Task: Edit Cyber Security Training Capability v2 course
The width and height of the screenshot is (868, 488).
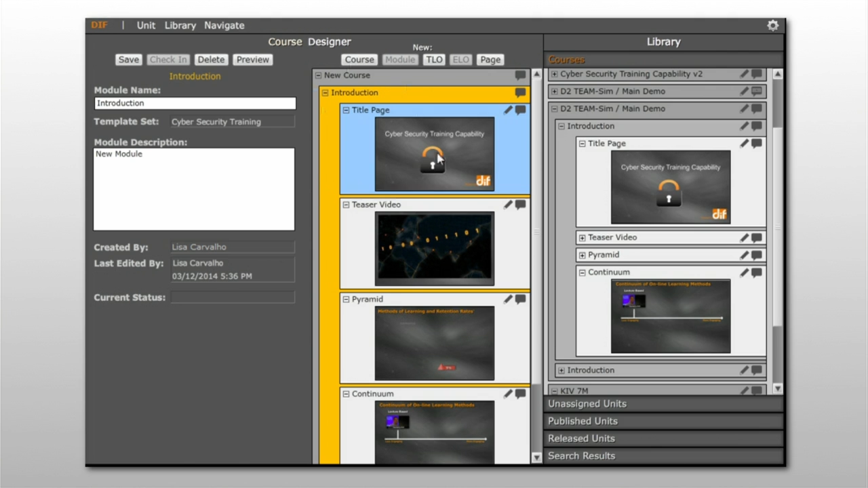Action: point(744,74)
